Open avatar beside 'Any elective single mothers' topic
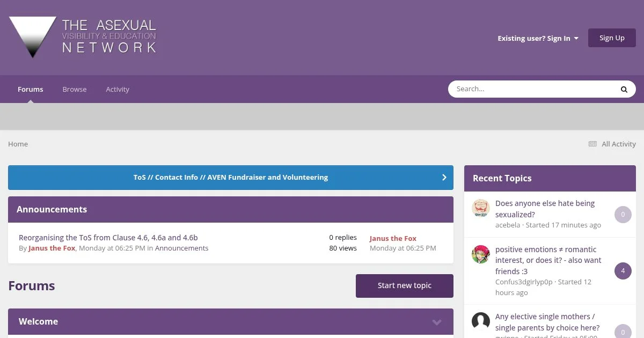This screenshot has height=338, width=644. (x=481, y=321)
